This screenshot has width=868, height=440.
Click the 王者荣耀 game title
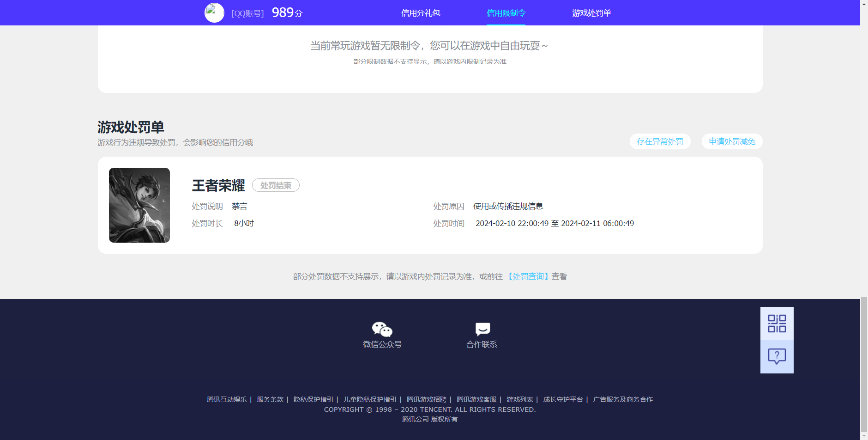click(218, 185)
